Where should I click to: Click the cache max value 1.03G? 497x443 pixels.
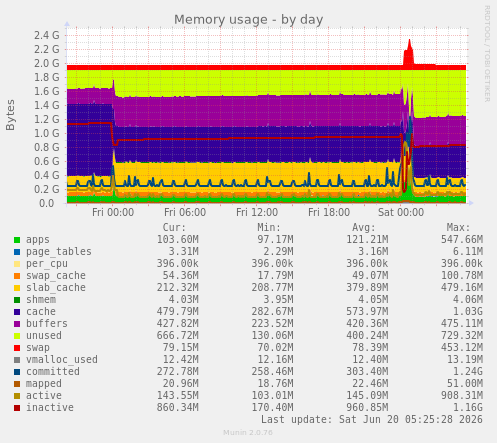468,312
